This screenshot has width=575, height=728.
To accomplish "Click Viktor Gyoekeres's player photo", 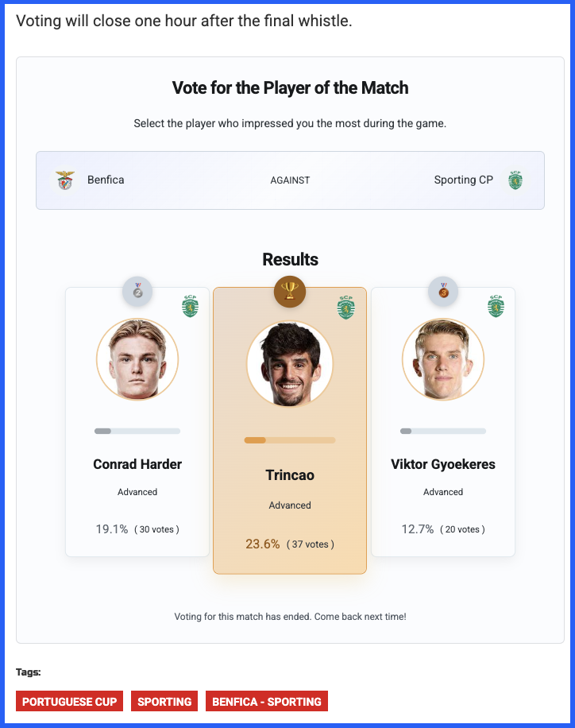I will (x=443, y=359).
